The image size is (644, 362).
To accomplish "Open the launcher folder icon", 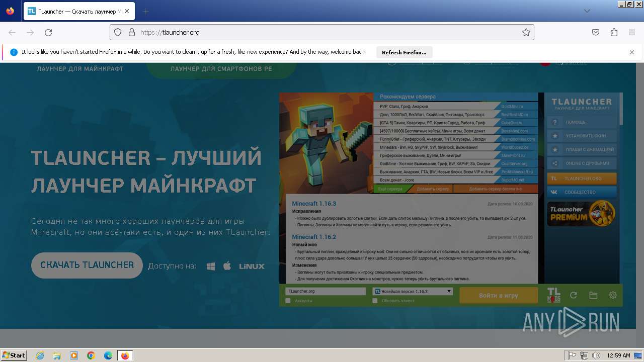I will tap(593, 296).
